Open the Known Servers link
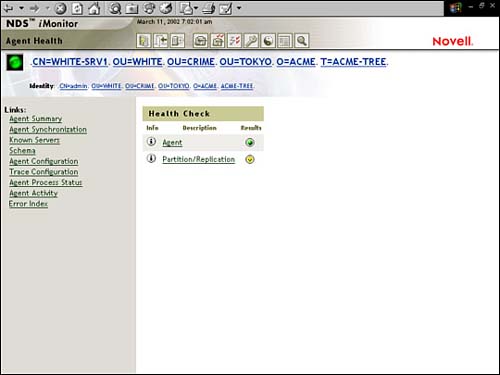The image size is (500, 375). [34, 140]
